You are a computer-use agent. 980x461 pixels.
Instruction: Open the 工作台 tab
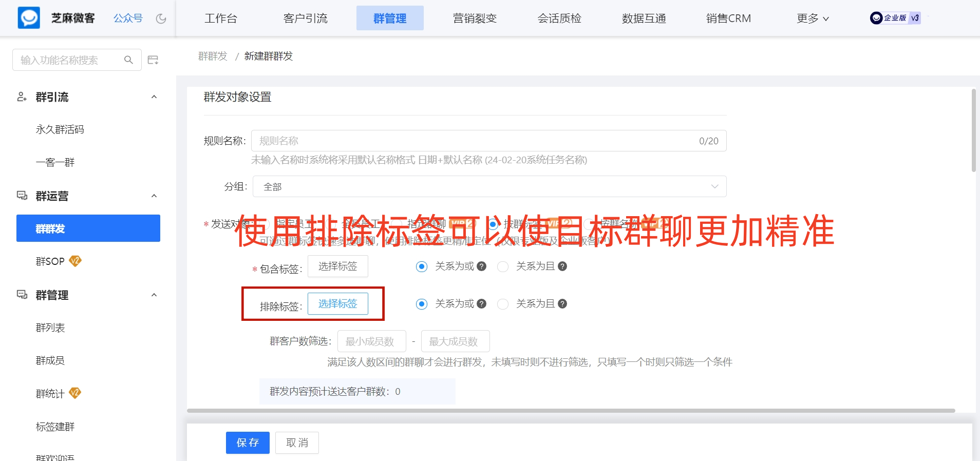[x=221, y=18]
